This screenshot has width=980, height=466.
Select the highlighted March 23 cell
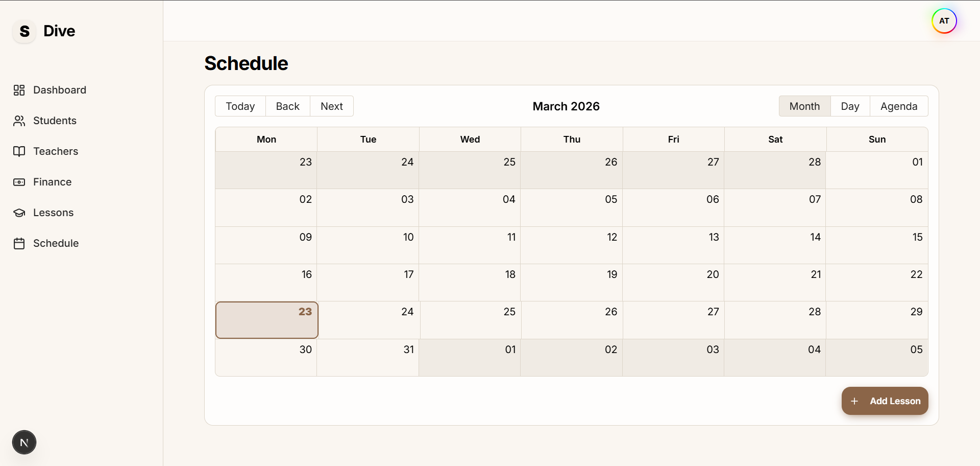click(x=266, y=320)
